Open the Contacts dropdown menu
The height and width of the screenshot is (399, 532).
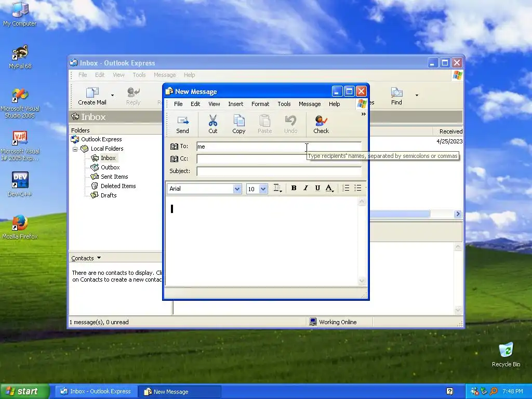point(86,258)
